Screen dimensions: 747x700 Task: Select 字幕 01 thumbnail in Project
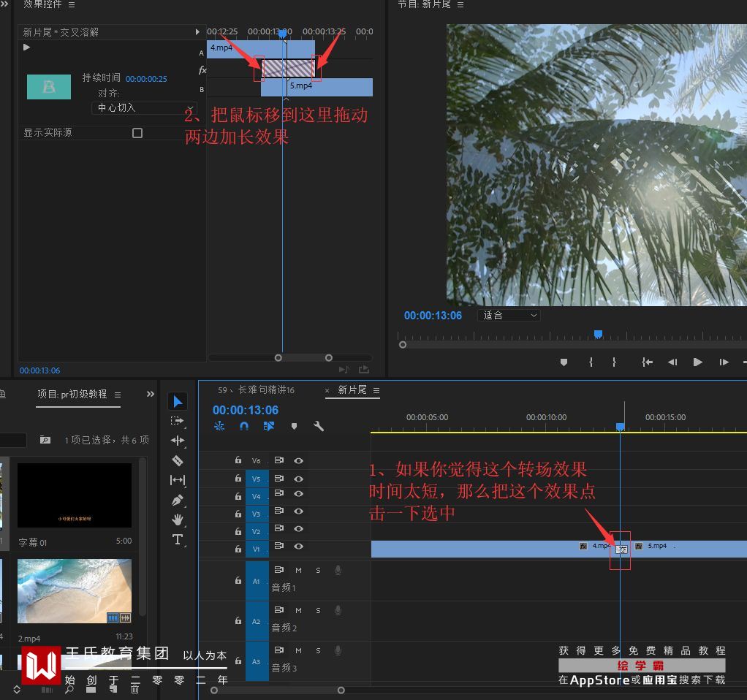coord(75,495)
